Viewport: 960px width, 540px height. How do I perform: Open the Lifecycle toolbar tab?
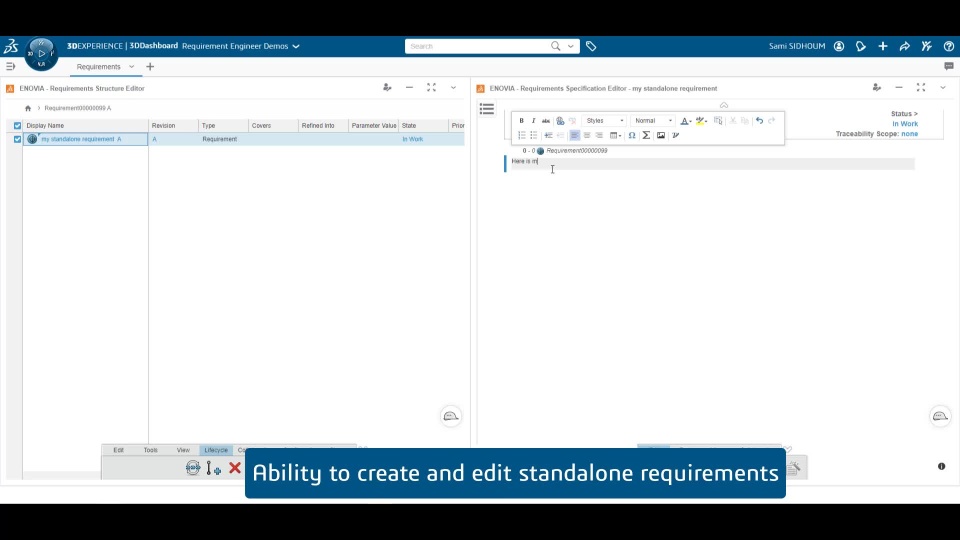216,450
